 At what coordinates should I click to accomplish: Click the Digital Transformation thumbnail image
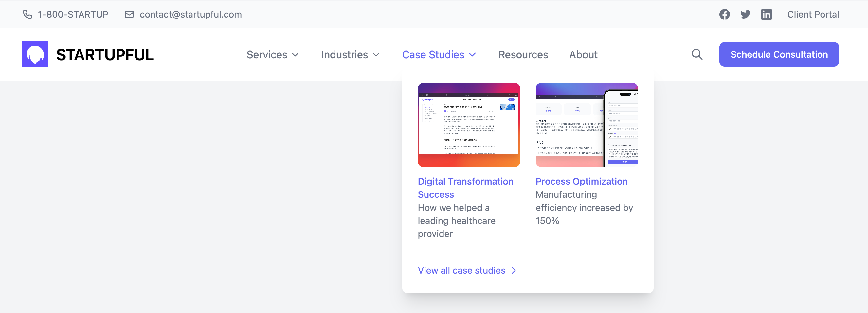pyautogui.click(x=469, y=125)
